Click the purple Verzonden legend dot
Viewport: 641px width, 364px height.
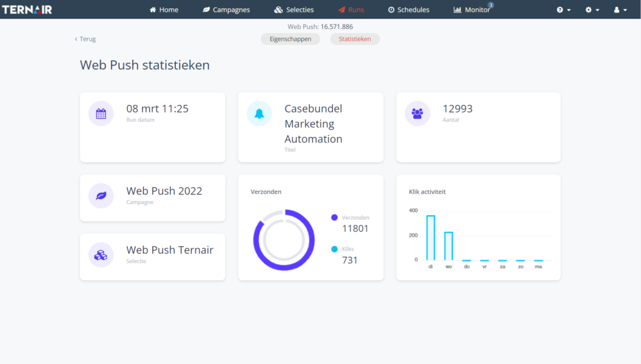point(334,218)
